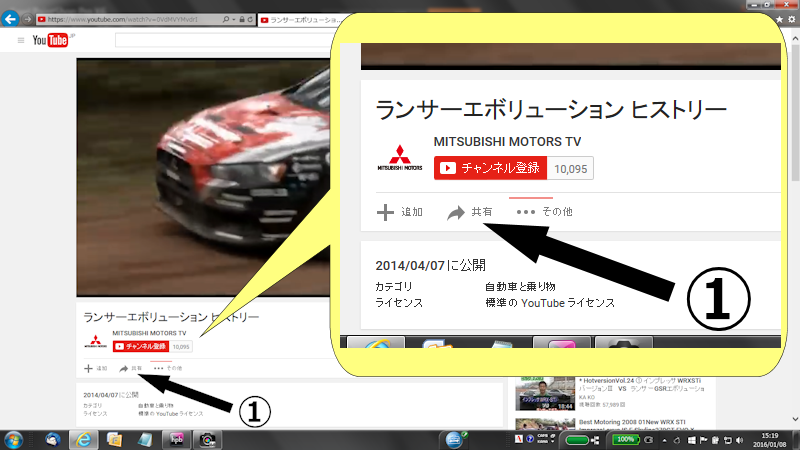Go back with the browser Back arrow
This screenshot has width=800, height=450.
(x=10, y=19)
